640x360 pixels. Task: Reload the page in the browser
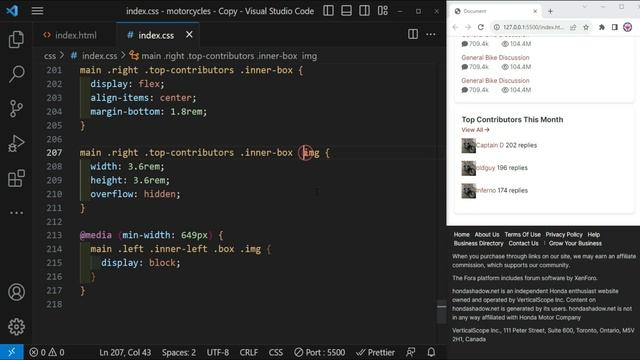pos(481,27)
